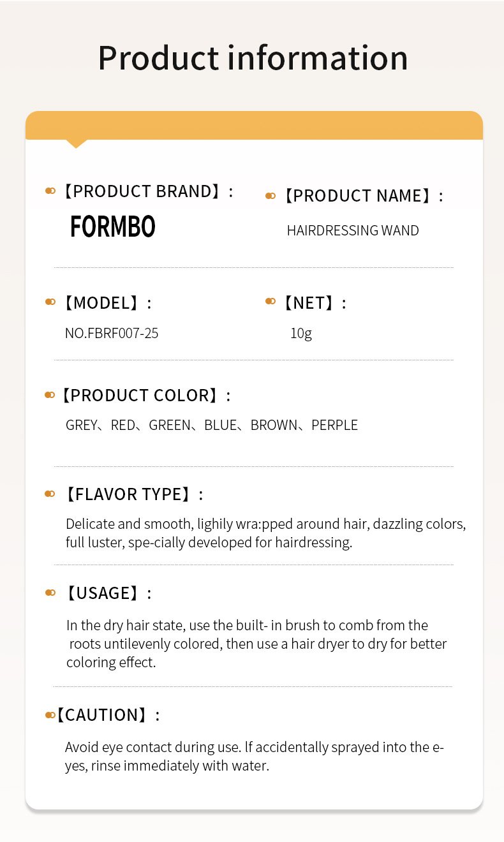Click the orange triangle pointer under the header bar
Image resolution: width=504 pixels, height=842 pixels.
(x=76, y=144)
